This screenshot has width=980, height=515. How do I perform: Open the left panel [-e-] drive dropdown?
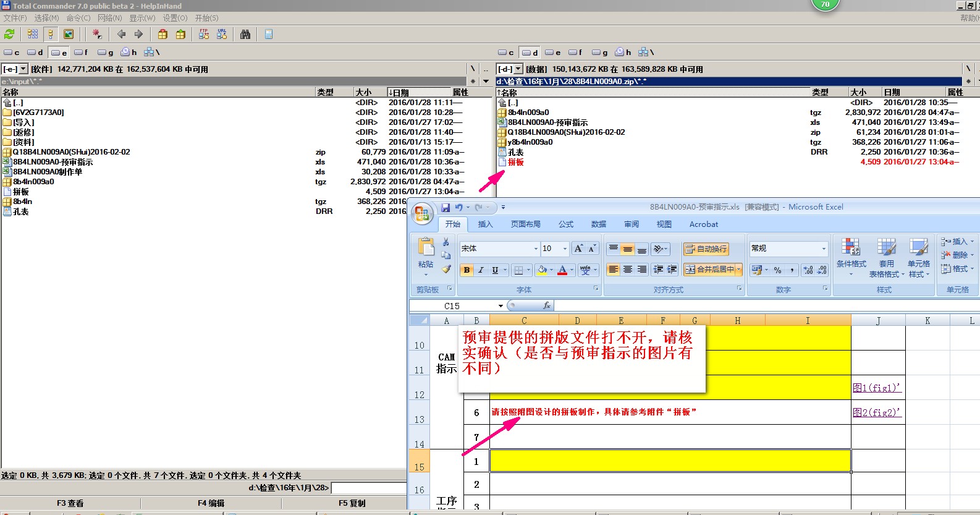pyautogui.click(x=23, y=69)
